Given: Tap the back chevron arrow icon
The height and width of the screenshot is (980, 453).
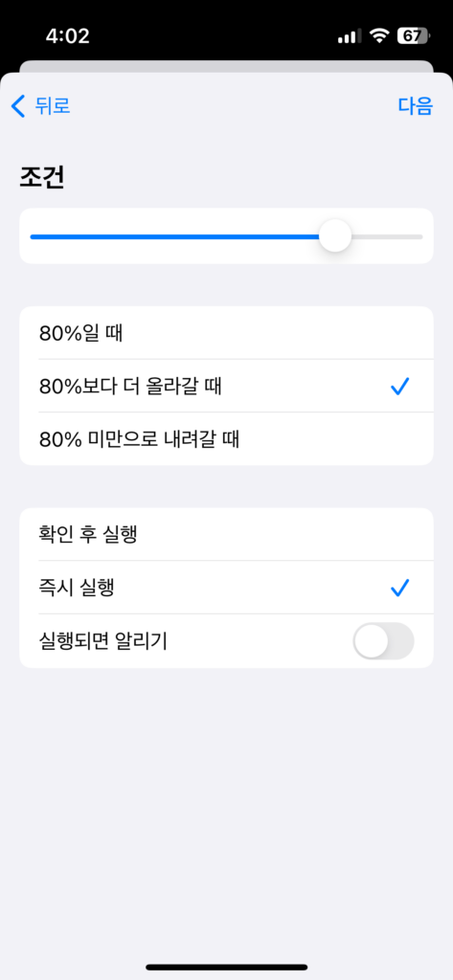Looking at the screenshot, I should (x=18, y=106).
